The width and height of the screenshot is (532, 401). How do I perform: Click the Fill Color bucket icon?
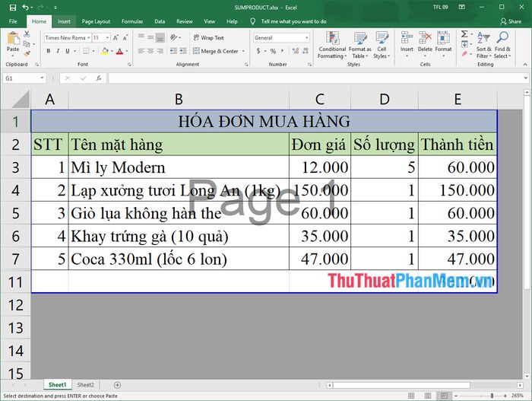[105, 51]
